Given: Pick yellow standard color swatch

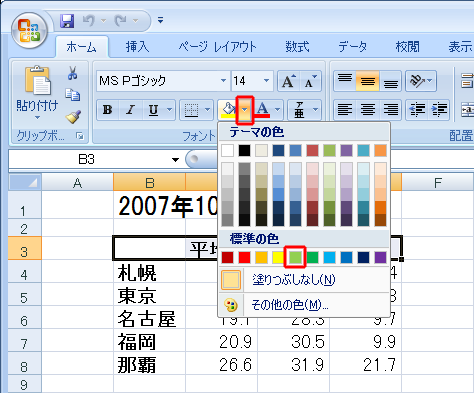Looking at the screenshot, I should (x=279, y=257).
